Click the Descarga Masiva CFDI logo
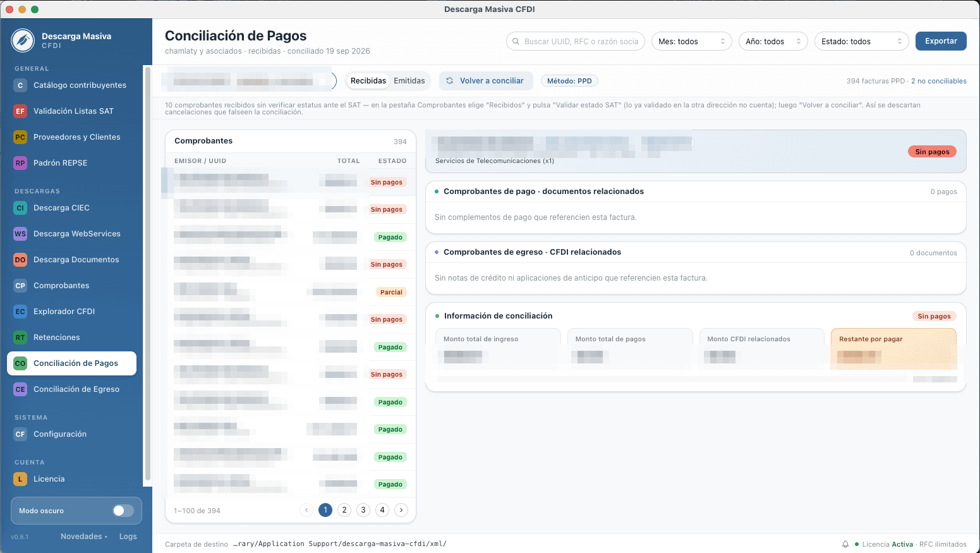The width and height of the screenshot is (980, 553). point(23,40)
